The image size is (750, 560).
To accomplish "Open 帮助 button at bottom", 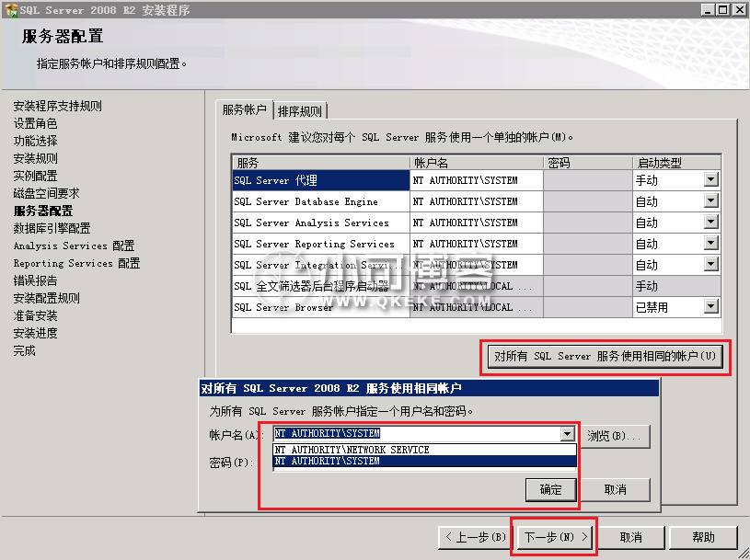I will 703,538.
